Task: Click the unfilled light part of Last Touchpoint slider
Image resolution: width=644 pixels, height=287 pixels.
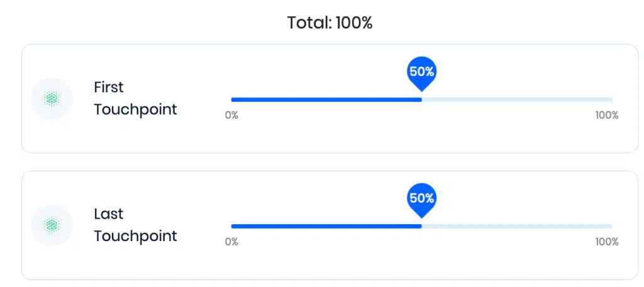Action: (517, 226)
